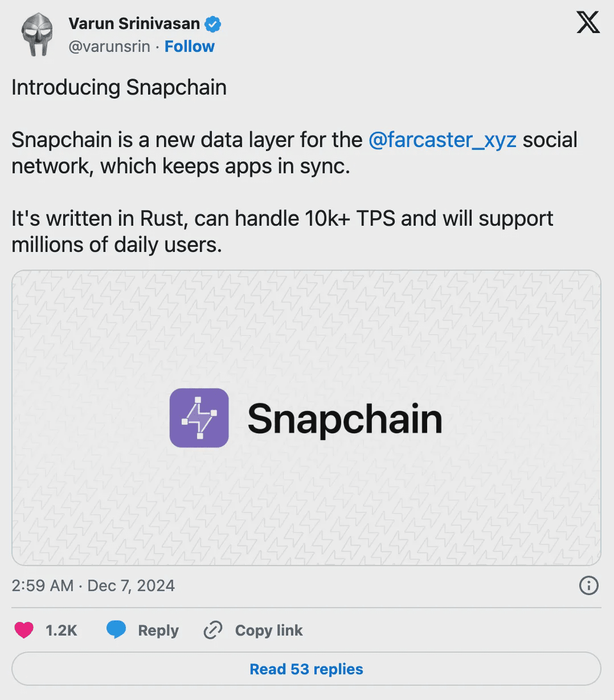Click the 1.2K like count
This screenshot has width=614, height=700.
tap(61, 630)
